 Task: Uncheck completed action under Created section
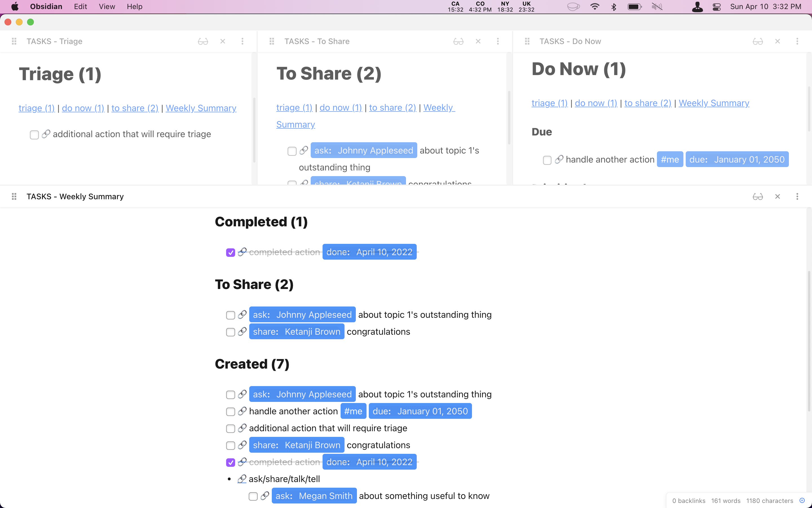[231, 463]
